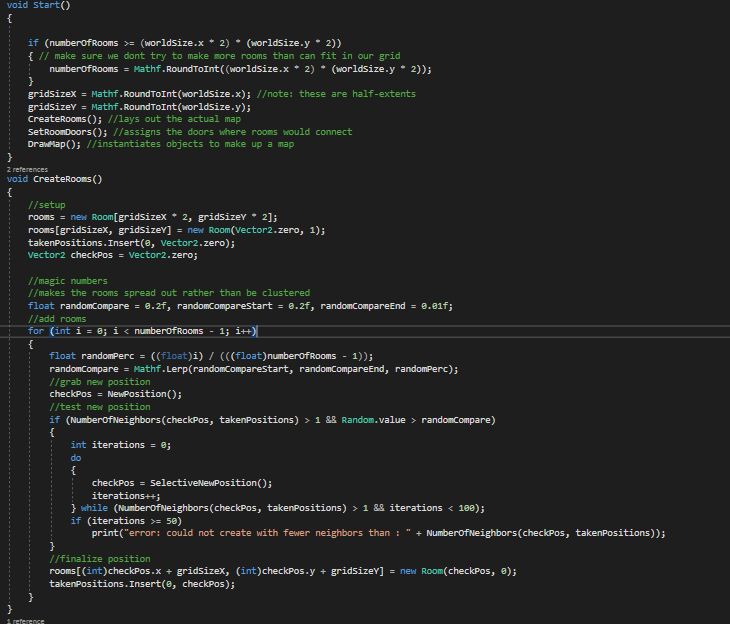Screen dimensions: 730x624
Task: Click the "//finalize position" comment
Action: click(x=100, y=559)
